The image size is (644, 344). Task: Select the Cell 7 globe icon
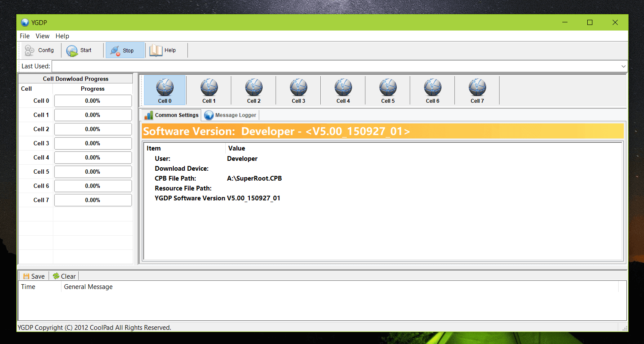[x=477, y=87]
